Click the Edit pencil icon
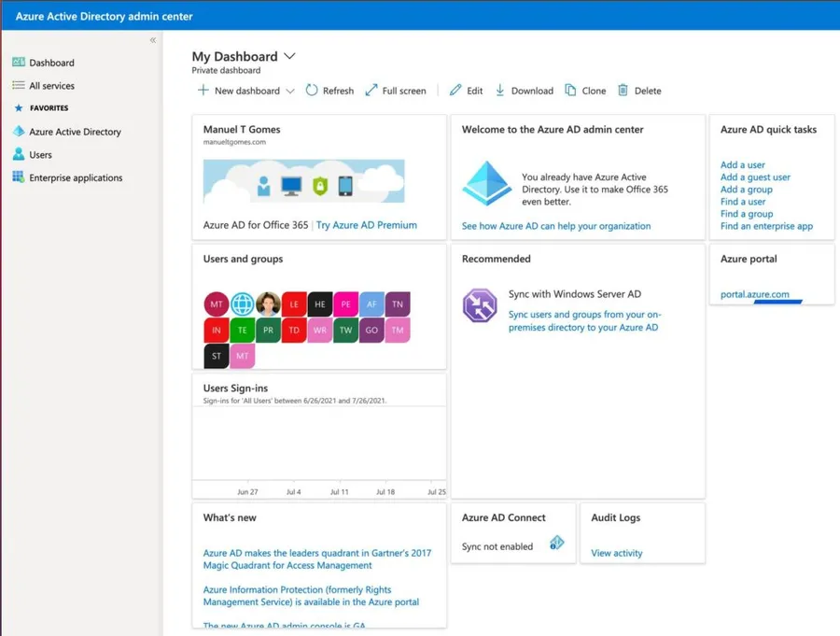 pos(455,91)
